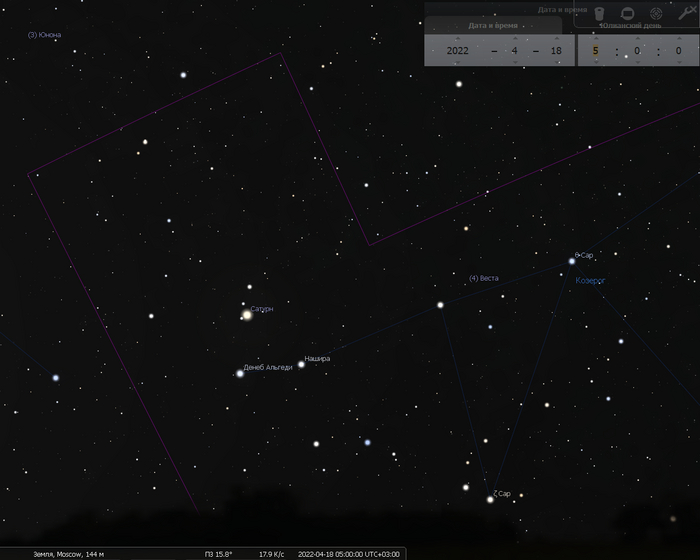Increase the day value 18
Viewport: 700px width, 560px height.
pos(556,39)
